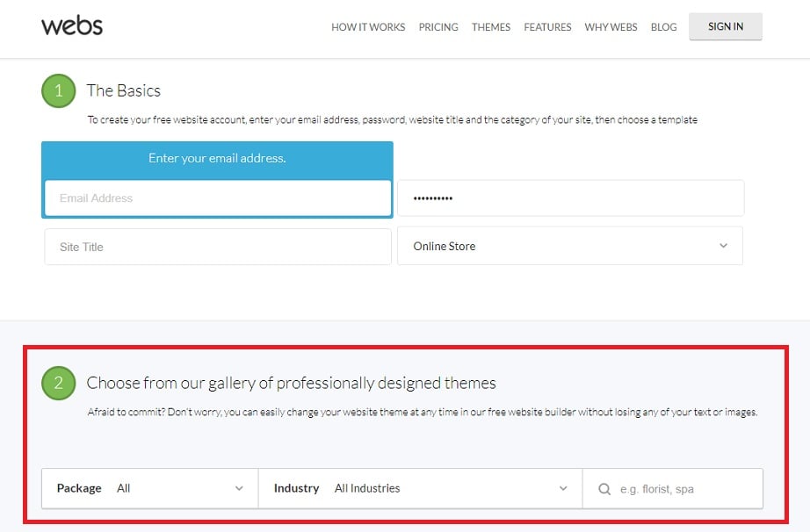The width and height of the screenshot is (810, 532).
Task: Click the gallery of professionally designed themes heading
Action: coord(291,383)
